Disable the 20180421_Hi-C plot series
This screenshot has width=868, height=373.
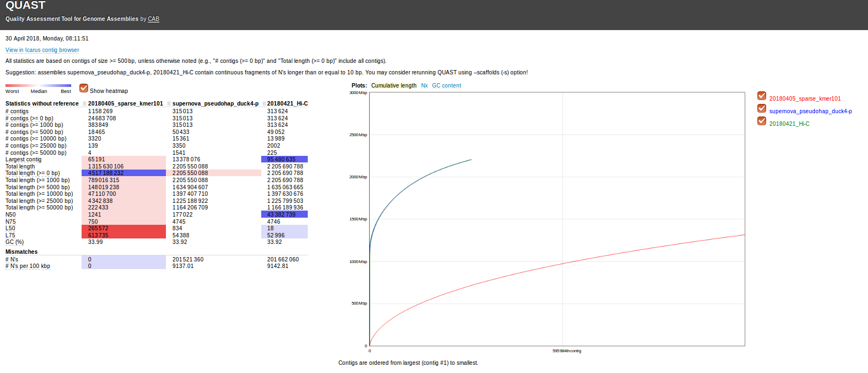click(762, 121)
